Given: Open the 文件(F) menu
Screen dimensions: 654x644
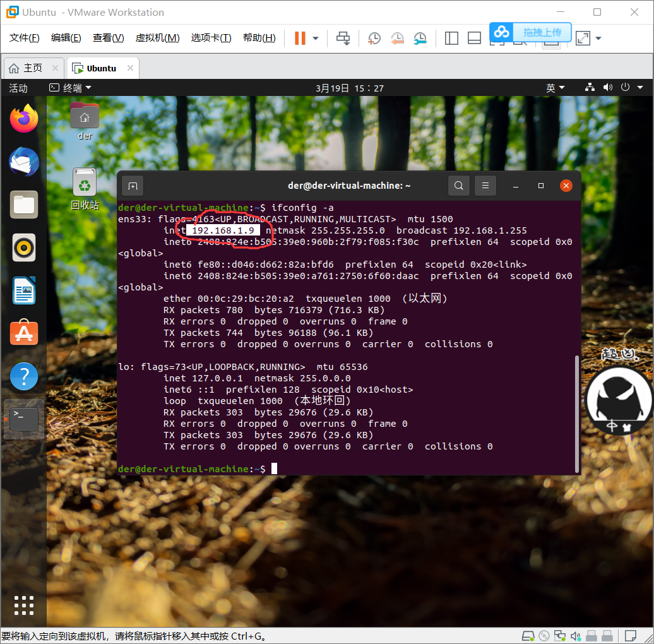Looking at the screenshot, I should (25, 38).
